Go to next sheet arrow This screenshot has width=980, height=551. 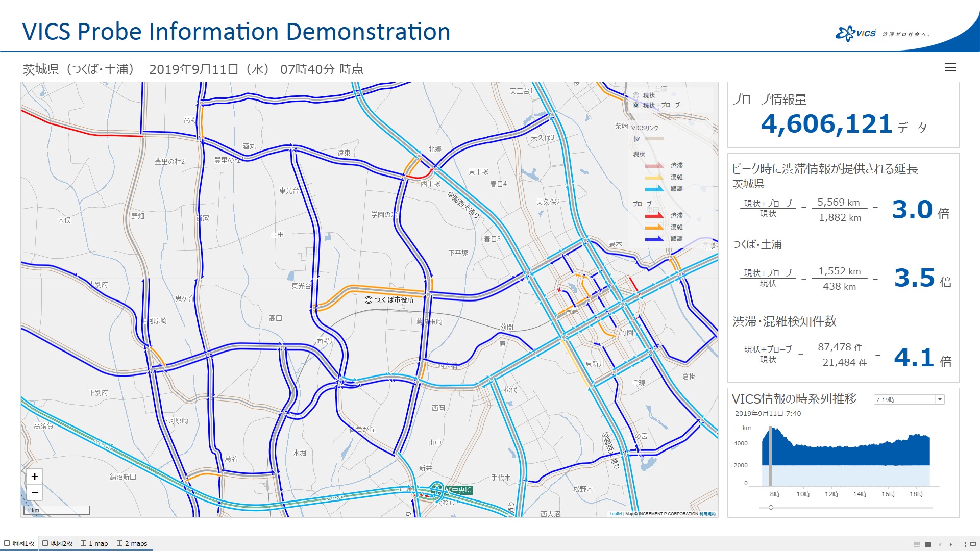click(x=950, y=544)
